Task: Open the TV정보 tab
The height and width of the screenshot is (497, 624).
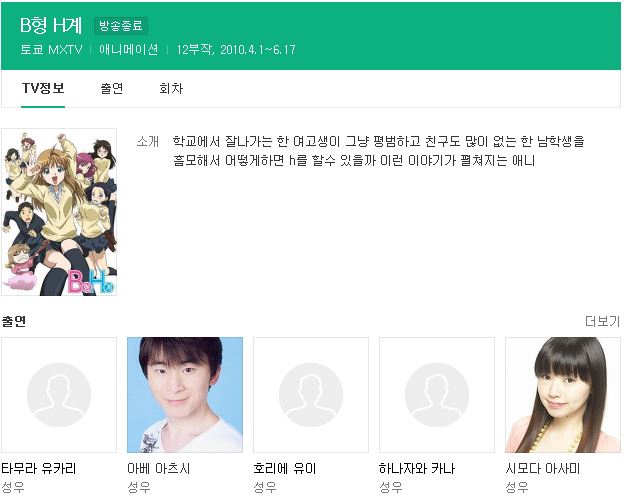Action: pyautogui.click(x=43, y=88)
